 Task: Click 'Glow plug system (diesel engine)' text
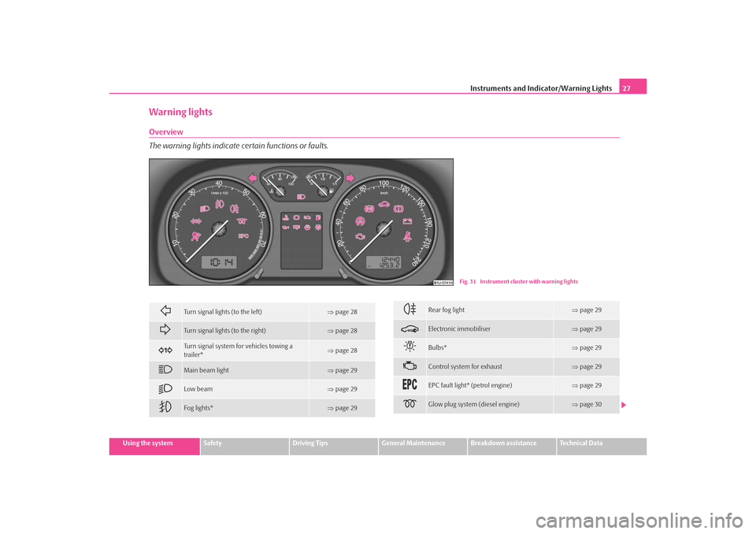473,405
